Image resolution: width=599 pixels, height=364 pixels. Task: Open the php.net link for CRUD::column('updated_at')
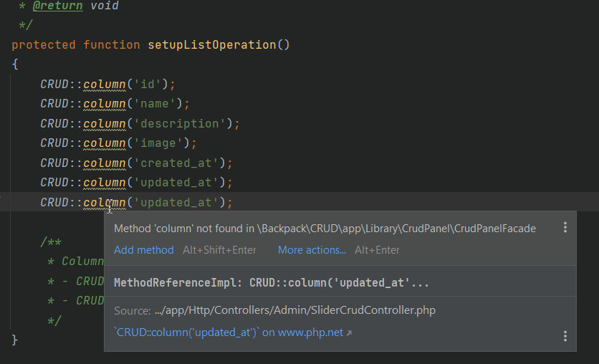(x=229, y=332)
